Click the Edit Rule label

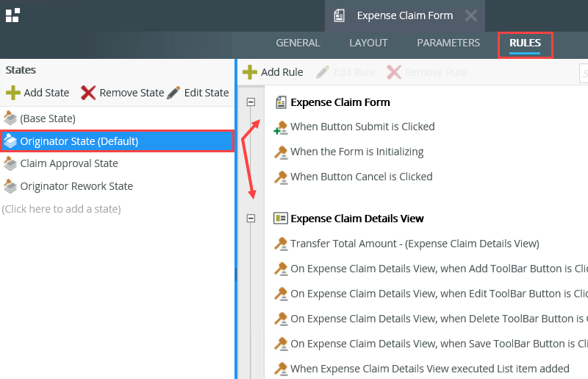[354, 72]
